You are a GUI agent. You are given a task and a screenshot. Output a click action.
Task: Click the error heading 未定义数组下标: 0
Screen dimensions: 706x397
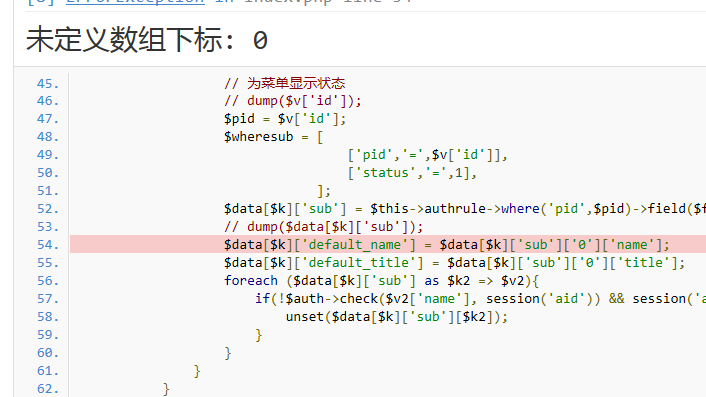click(x=147, y=40)
